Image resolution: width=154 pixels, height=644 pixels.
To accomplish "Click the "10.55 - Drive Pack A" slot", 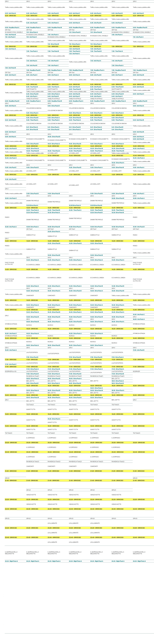I will pyautogui.click(x=118, y=163).
